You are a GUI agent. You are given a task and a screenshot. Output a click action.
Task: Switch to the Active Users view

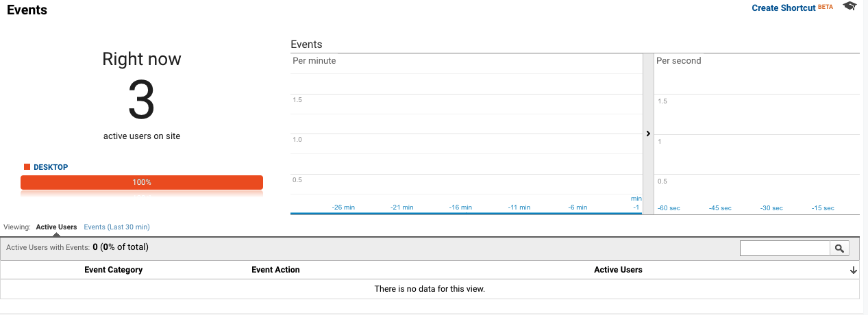click(x=56, y=227)
